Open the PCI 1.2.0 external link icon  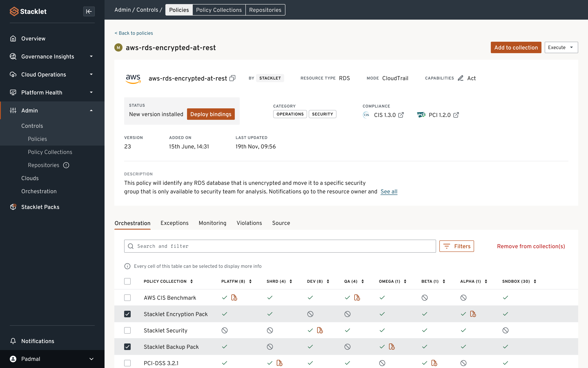coord(456,115)
